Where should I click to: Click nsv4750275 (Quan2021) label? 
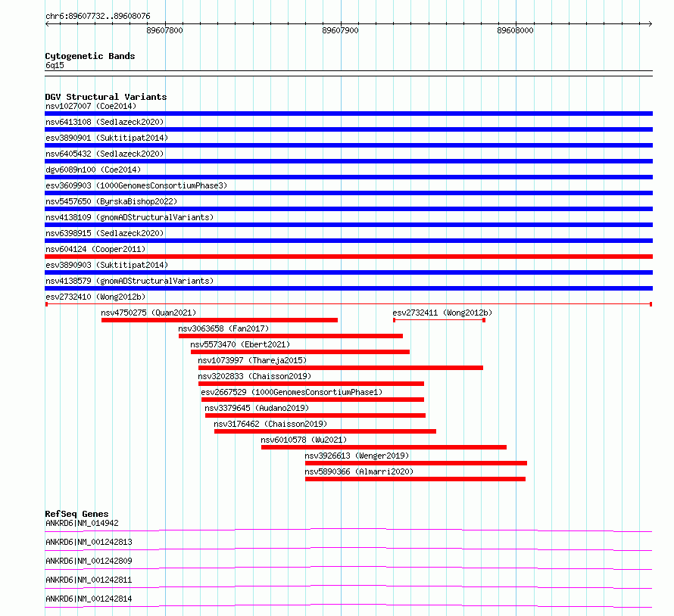(148, 313)
